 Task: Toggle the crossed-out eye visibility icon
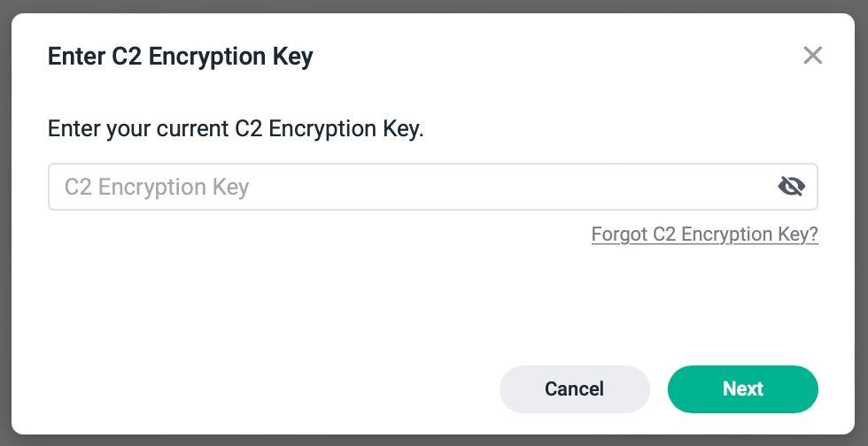click(792, 187)
